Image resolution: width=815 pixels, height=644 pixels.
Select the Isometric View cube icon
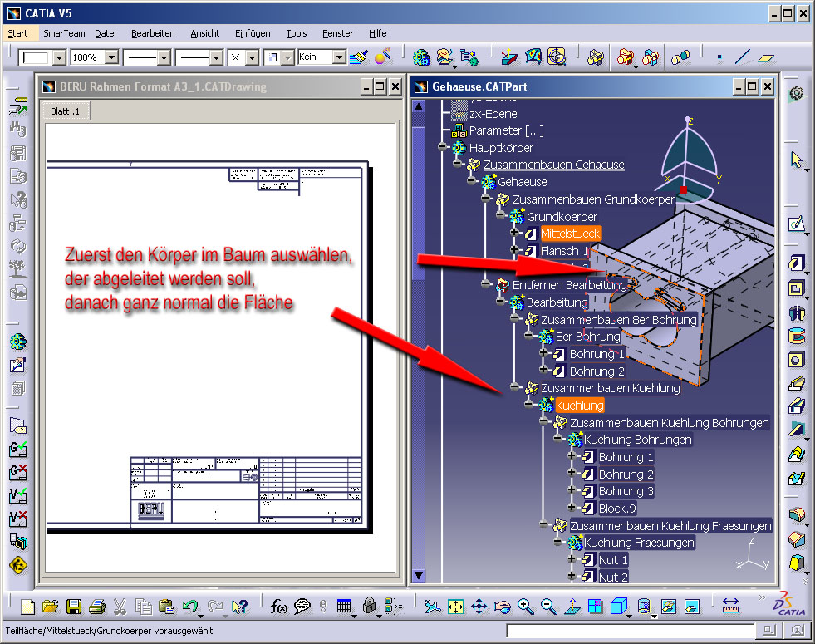pyautogui.click(x=619, y=607)
